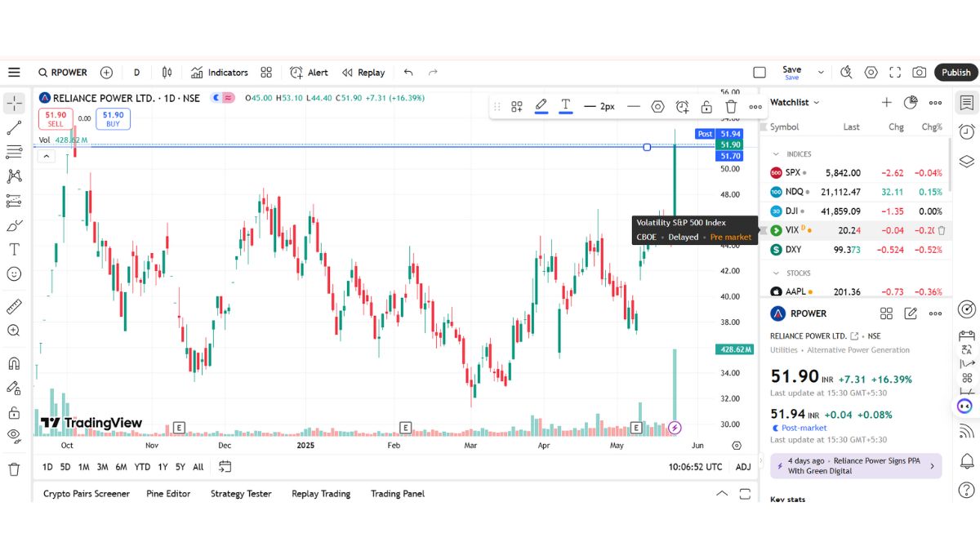Select the YTD time range
Screen dimensions: 980x551
tap(142, 467)
